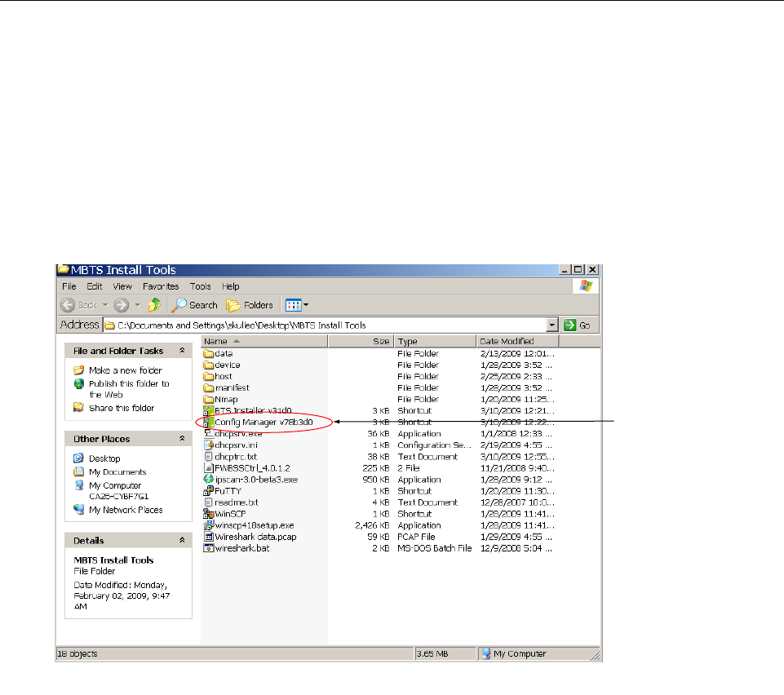Open the Edit menu
This screenshot has width=784, height=695.
pyautogui.click(x=95, y=286)
